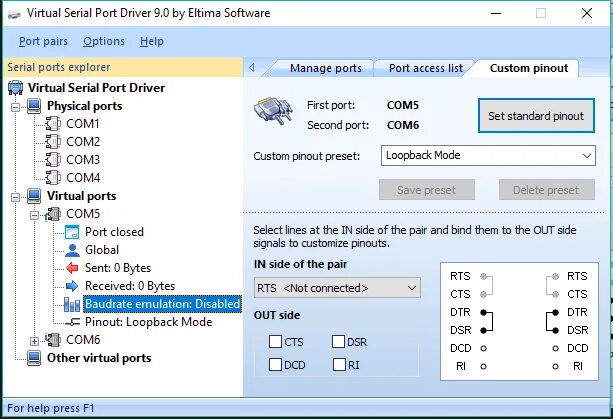Click the blue Received arrow icon
Screen dimensions: 613x419
[x=72, y=286]
